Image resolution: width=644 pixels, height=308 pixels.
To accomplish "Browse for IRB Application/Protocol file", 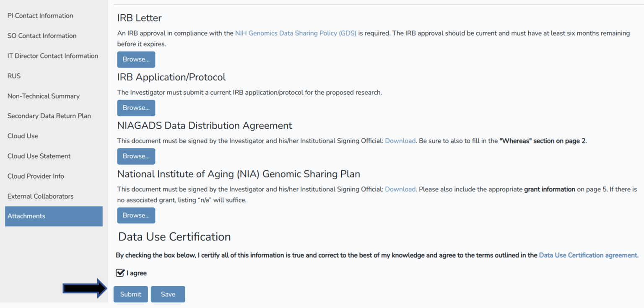I will click(136, 108).
